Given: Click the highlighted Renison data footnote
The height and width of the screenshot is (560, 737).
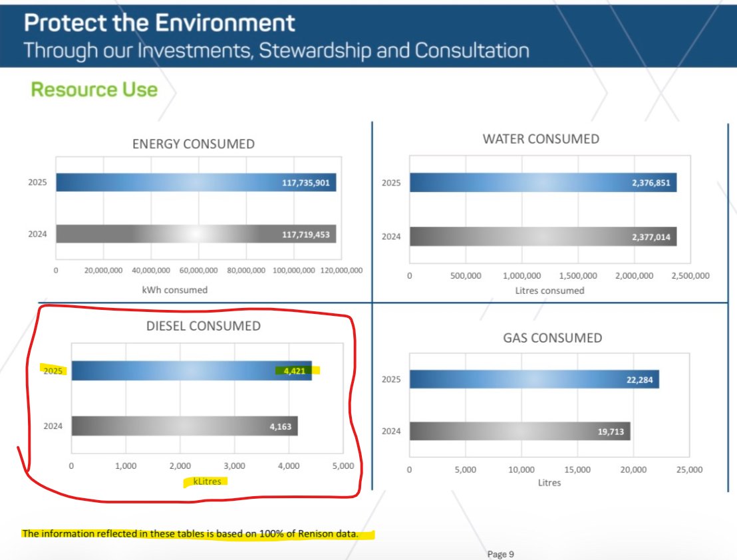Looking at the screenshot, I should [x=190, y=533].
